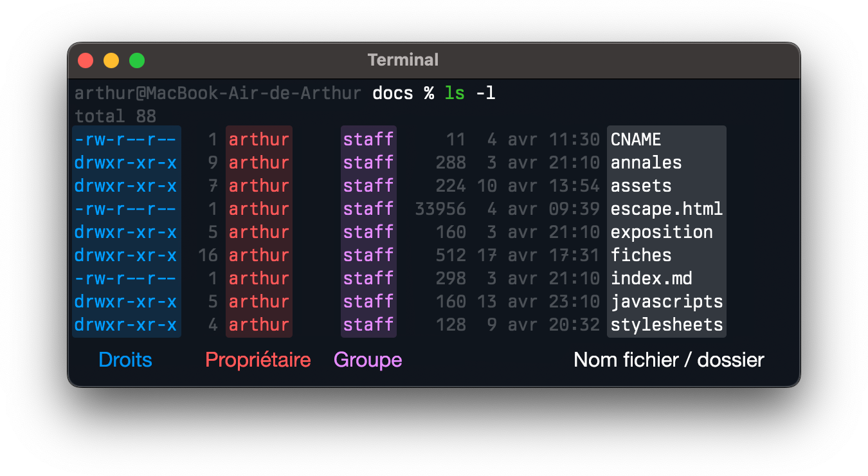Click the index.md file name
This screenshot has height=476, width=868.
pyautogui.click(x=651, y=279)
